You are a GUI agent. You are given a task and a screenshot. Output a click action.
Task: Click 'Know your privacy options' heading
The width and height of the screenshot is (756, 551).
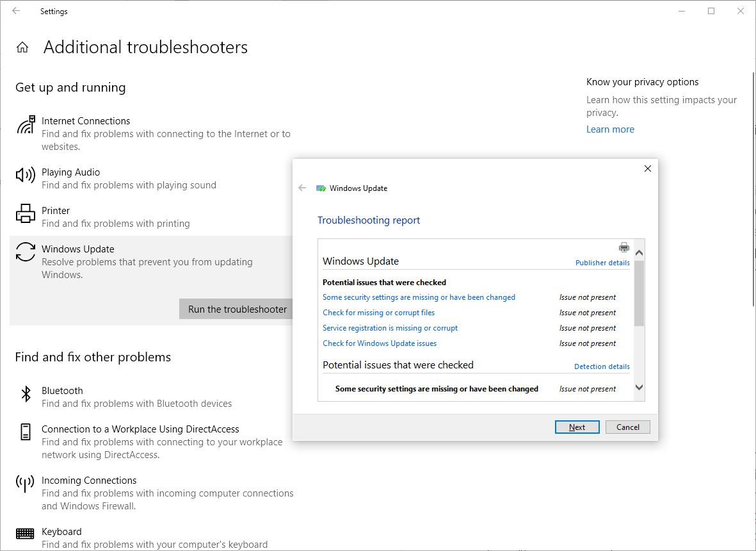coord(642,82)
